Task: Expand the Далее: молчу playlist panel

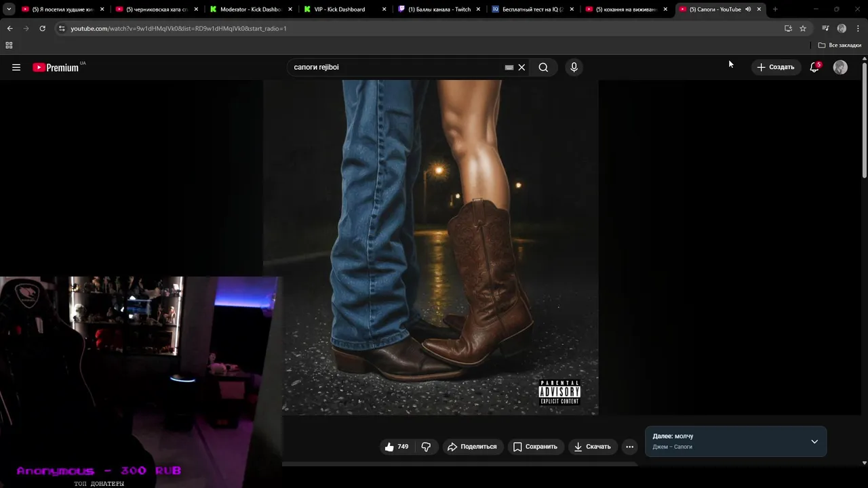Action: click(814, 441)
